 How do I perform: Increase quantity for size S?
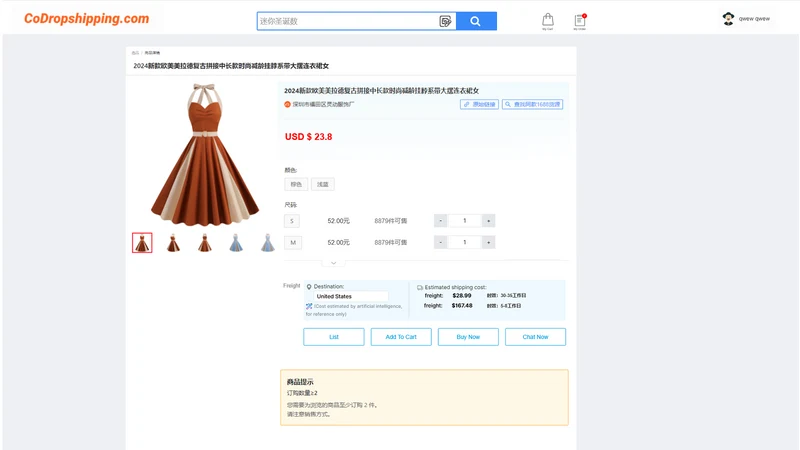(x=488, y=220)
